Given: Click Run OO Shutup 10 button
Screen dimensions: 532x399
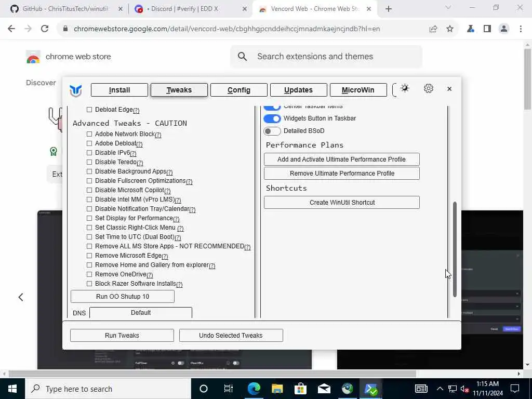Looking at the screenshot, I should [x=123, y=297].
